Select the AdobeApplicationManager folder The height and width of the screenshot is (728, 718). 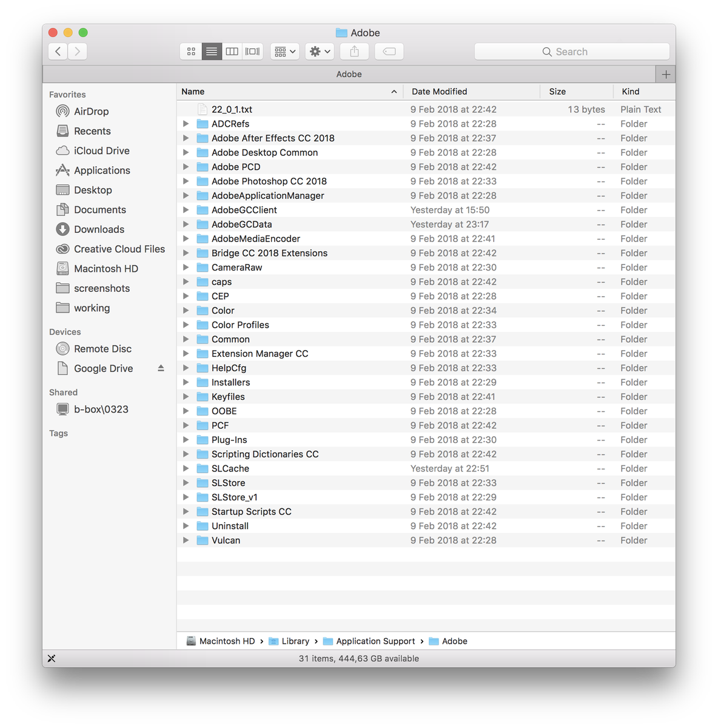point(426,195)
